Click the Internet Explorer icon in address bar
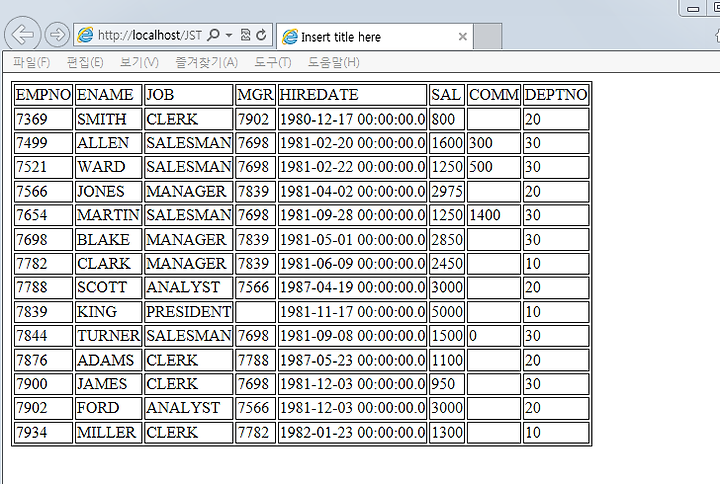The image size is (720, 484). (x=85, y=35)
